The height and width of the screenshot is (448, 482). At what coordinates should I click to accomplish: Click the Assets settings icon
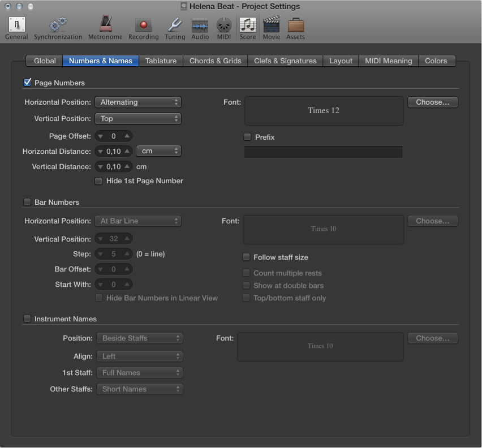pos(296,25)
